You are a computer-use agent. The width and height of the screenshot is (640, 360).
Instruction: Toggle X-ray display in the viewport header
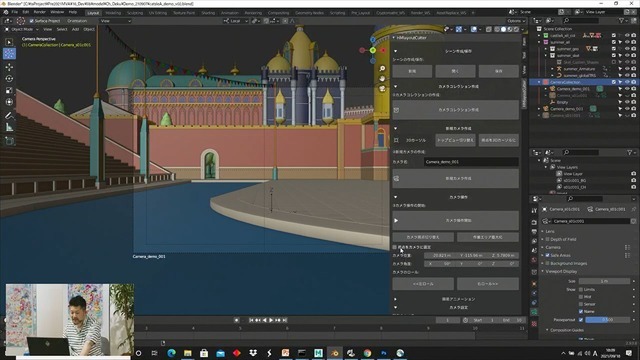click(x=488, y=29)
